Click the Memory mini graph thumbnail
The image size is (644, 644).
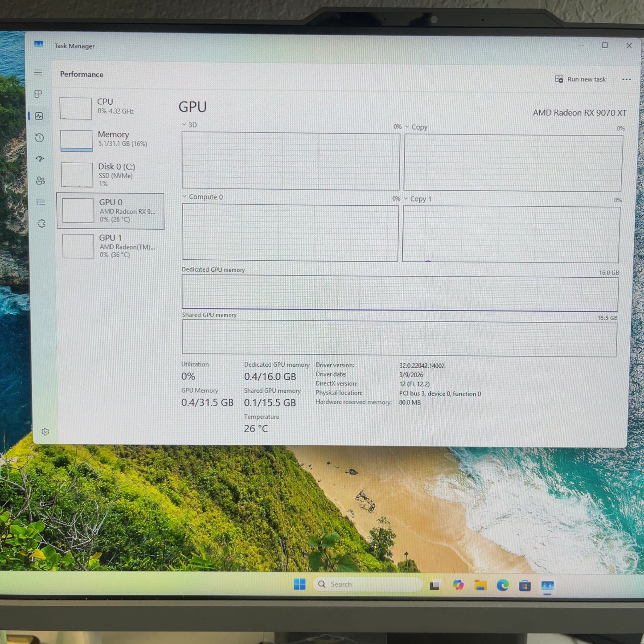pyautogui.click(x=76, y=141)
